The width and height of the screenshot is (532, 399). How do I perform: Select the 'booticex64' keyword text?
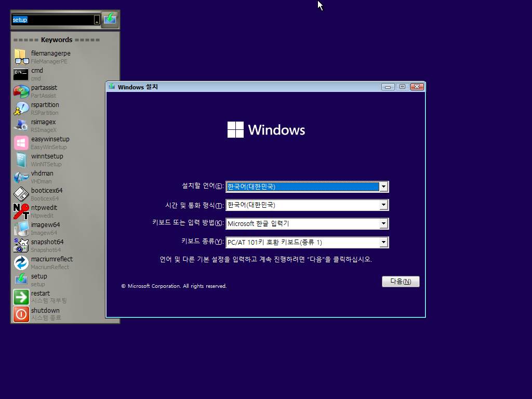(x=47, y=190)
